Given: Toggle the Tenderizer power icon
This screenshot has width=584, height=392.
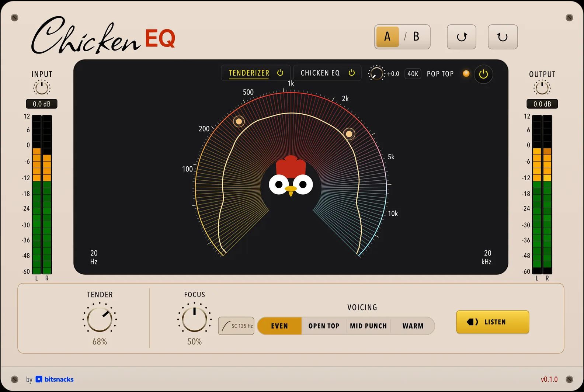Looking at the screenshot, I should (x=280, y=73).
